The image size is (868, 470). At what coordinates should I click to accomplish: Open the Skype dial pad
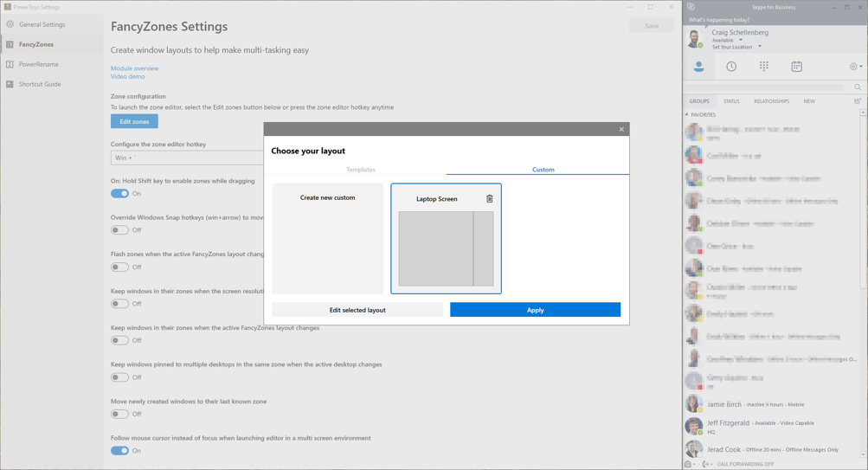(764, 67)
